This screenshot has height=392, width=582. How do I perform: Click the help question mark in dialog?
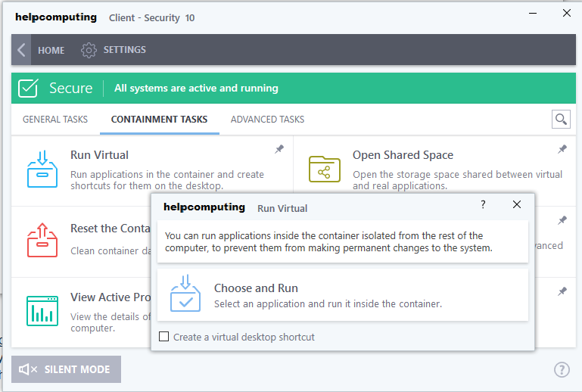483,204
